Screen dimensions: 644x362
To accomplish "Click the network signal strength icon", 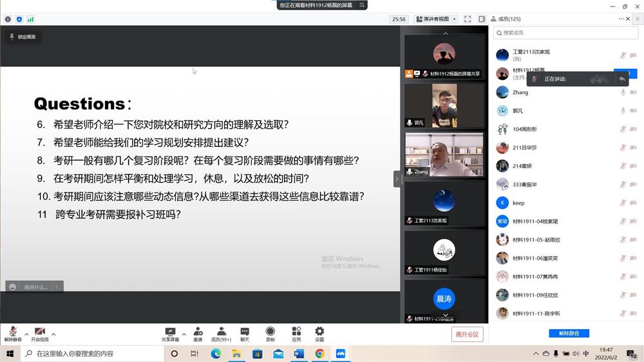I will (30, 19).
